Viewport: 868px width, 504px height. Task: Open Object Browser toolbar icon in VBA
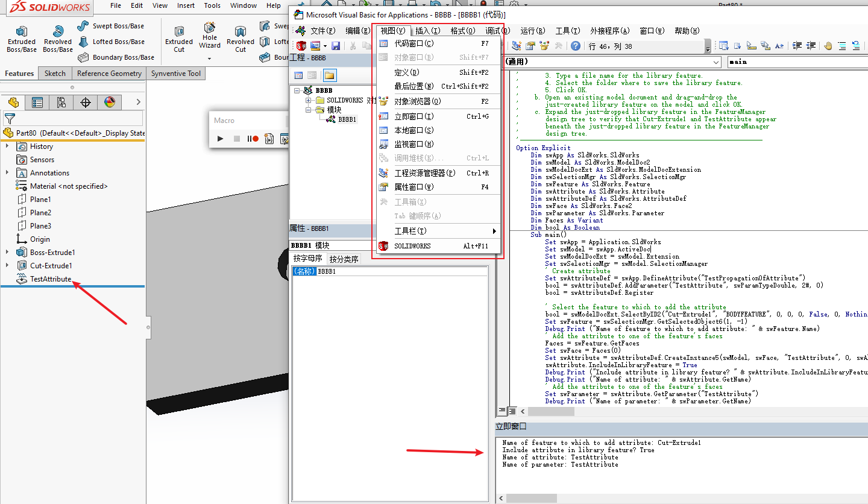(545, 46)
